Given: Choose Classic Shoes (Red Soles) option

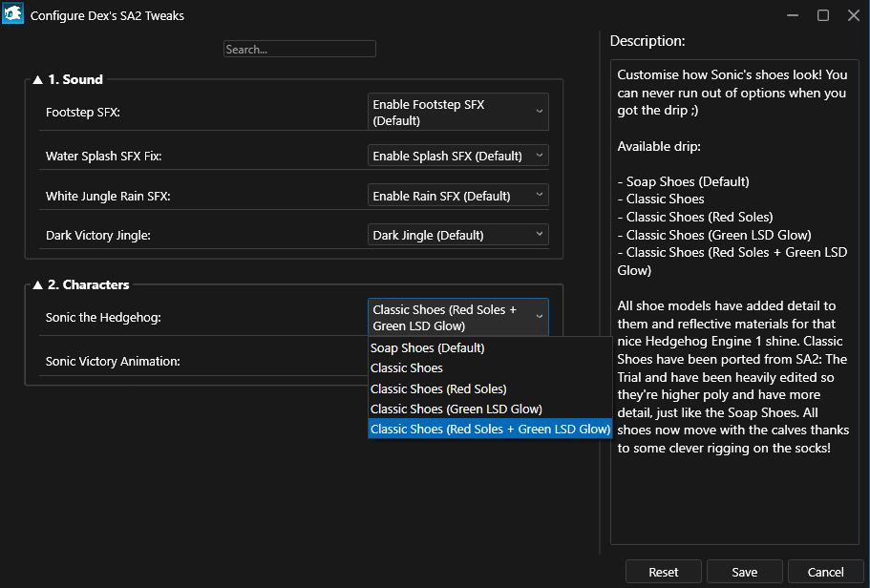Looking at the screenshot, I should click(489, 388).
